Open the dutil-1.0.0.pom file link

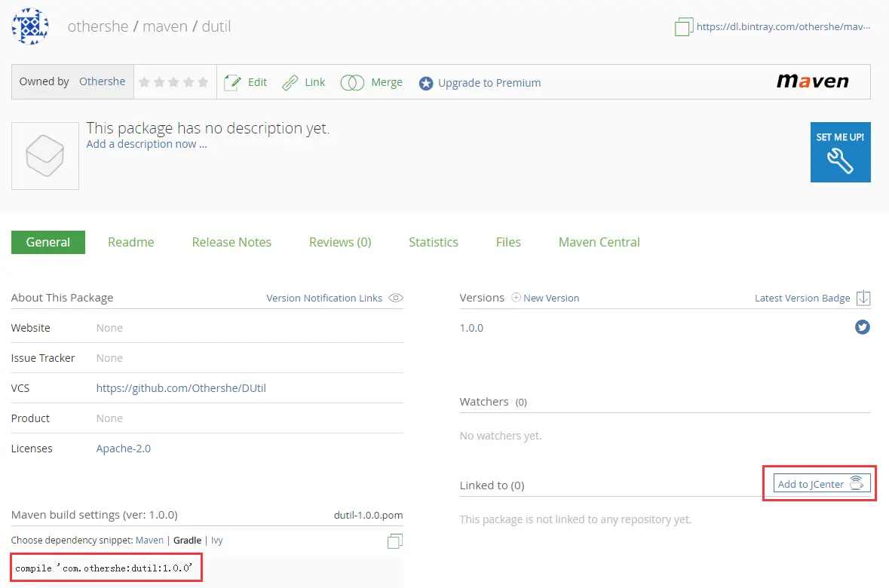(x=368, y=515)
